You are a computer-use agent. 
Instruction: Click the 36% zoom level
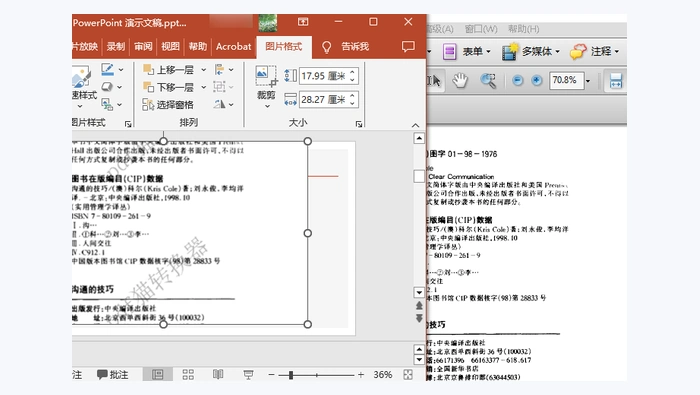[x=383, y=374]
